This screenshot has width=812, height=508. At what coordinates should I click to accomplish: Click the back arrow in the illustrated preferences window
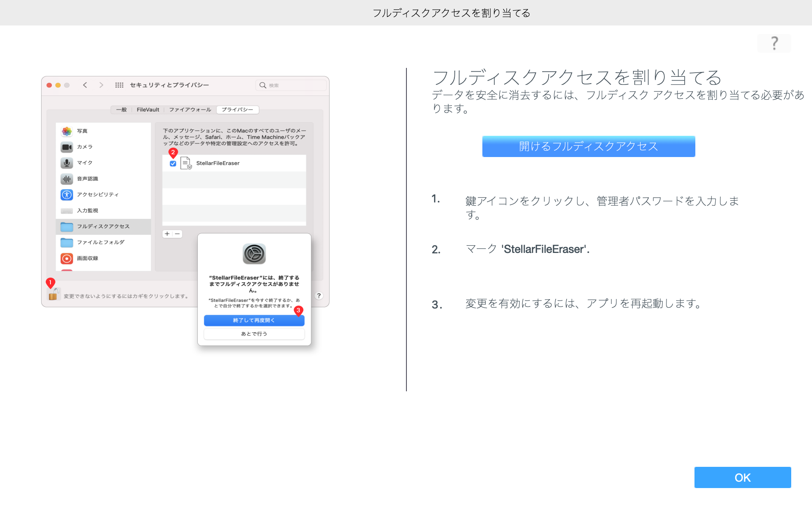coord(85,85)
